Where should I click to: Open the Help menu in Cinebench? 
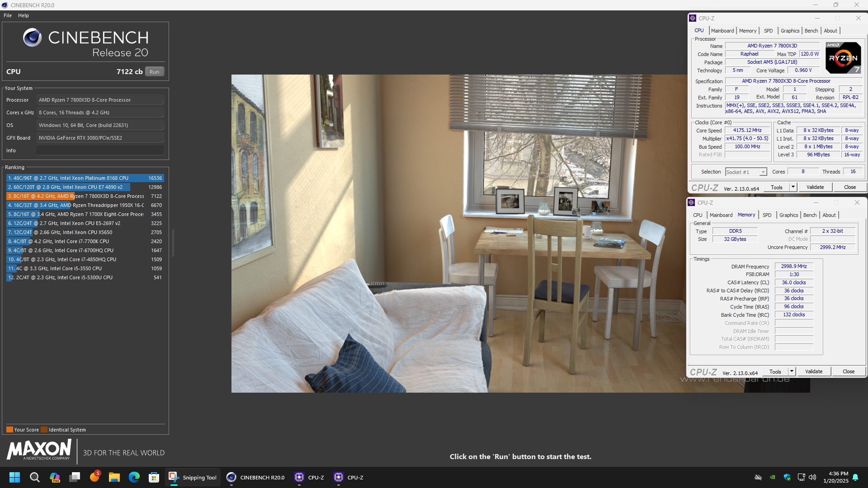point(24,15)
